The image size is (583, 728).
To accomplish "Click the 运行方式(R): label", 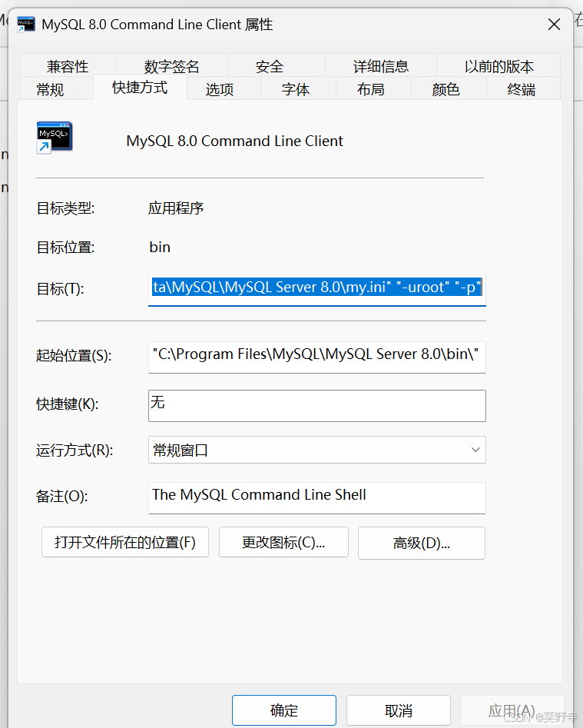I will [x=75, y=450].
